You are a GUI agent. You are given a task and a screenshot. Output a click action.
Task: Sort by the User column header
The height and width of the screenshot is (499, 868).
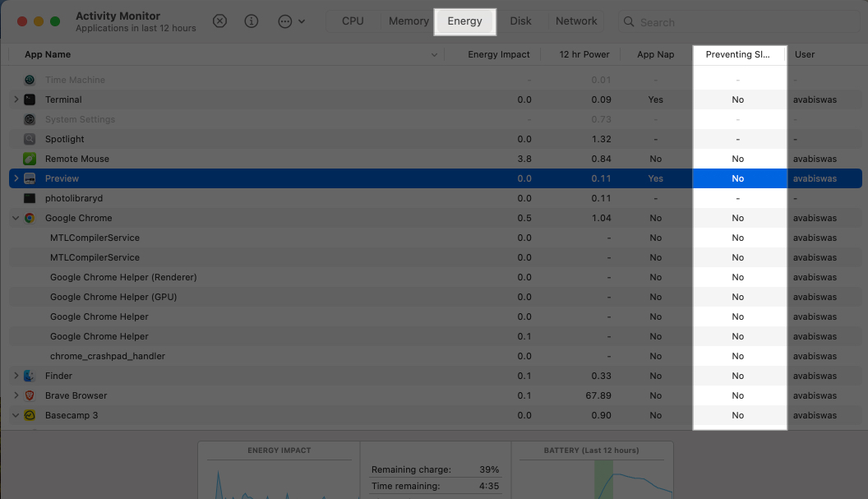click(824, 54)
